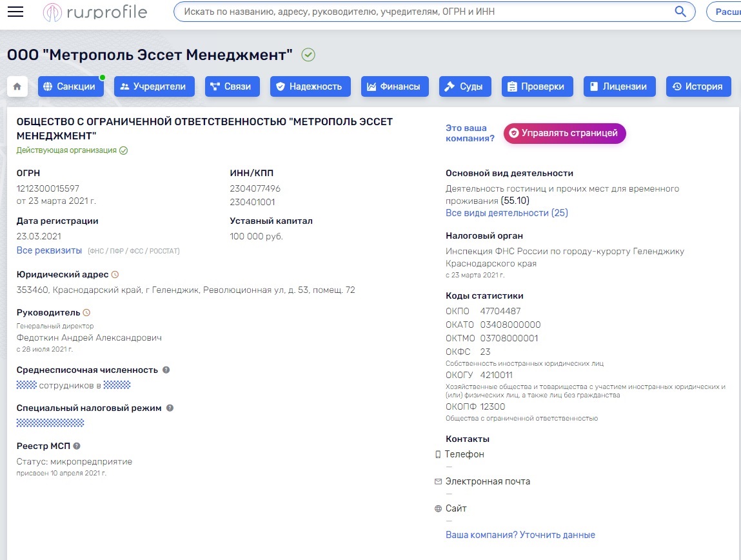Open the Надежность tab
741x560 pixels.
point(310,86)
